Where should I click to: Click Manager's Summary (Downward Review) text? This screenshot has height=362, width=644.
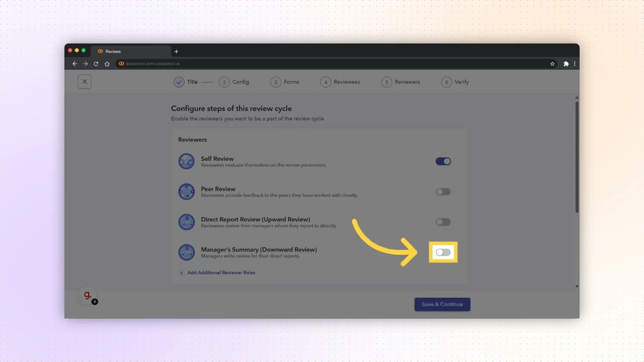tap(259, 250)
